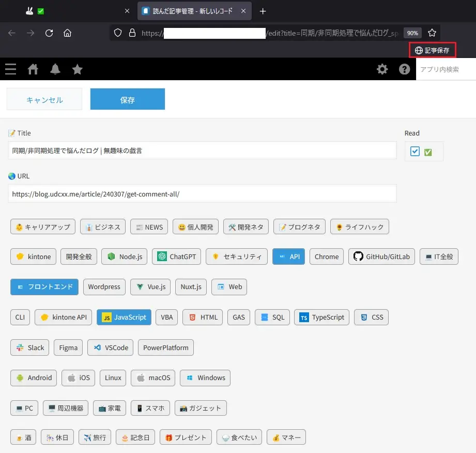Toggle the API tag off
Screen dimensions: 476x453
pyautogui.click(x=288, y=256)
